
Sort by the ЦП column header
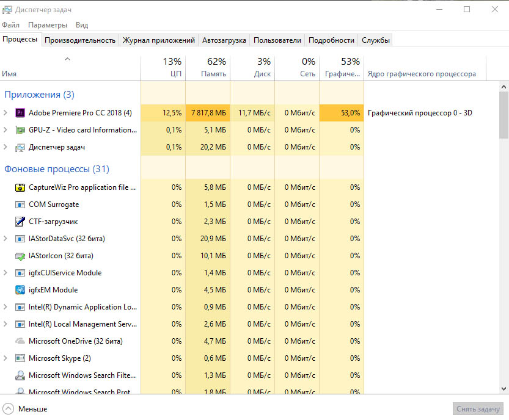(163, 68)
